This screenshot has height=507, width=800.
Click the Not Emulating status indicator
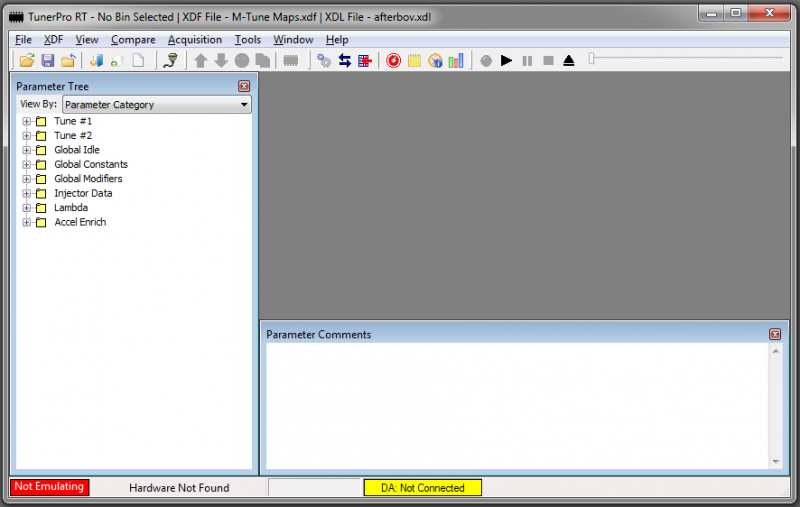(x=49, y=487)
